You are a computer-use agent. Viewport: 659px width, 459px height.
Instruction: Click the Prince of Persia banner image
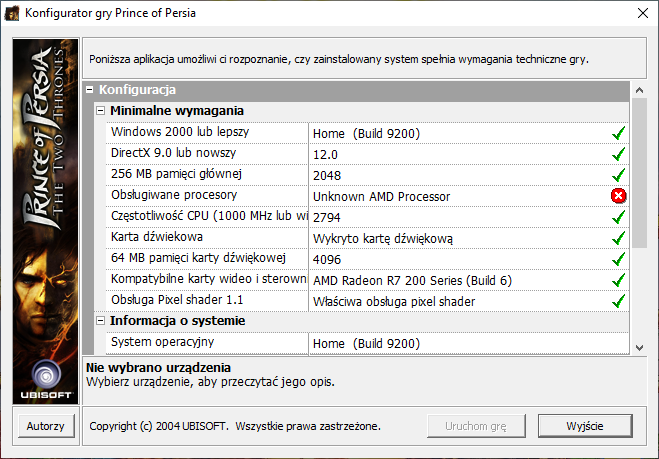[x=46, y=220]
